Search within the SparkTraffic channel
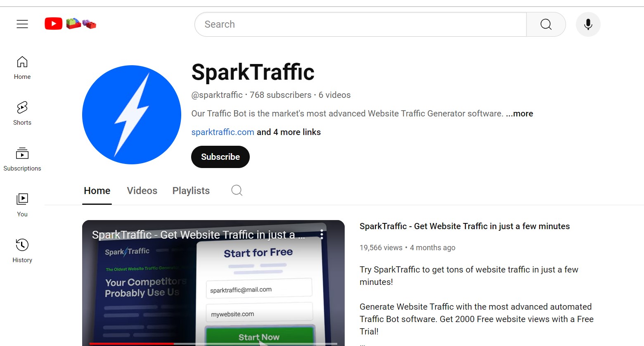This screenshot has width=644, height=346. pos(237,190)
